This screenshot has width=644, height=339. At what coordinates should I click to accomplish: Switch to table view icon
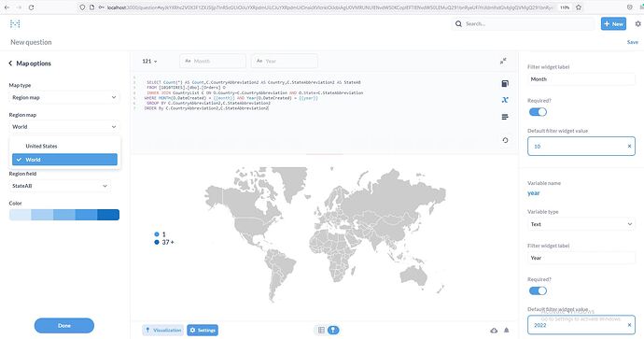321,330
